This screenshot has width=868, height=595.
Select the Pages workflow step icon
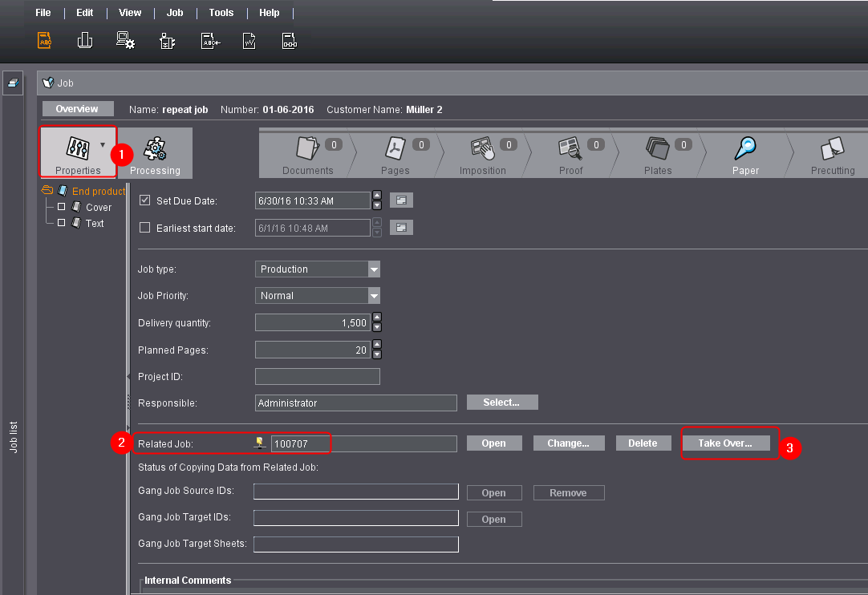(395, 150)
